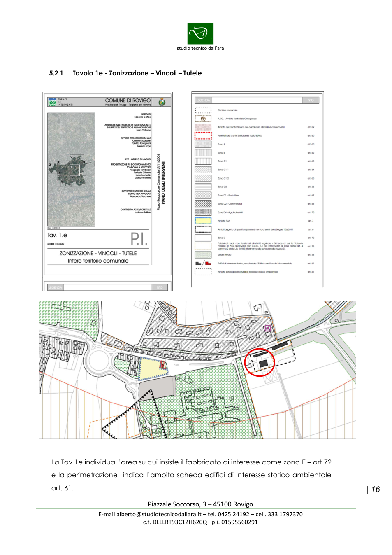
Task: Click the Zona C1.1 hatched legend swatch
Action: pos(203,170)
